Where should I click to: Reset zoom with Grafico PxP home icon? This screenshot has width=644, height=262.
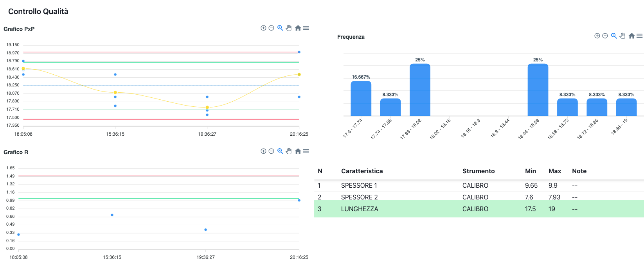click(x=298, y=28)
